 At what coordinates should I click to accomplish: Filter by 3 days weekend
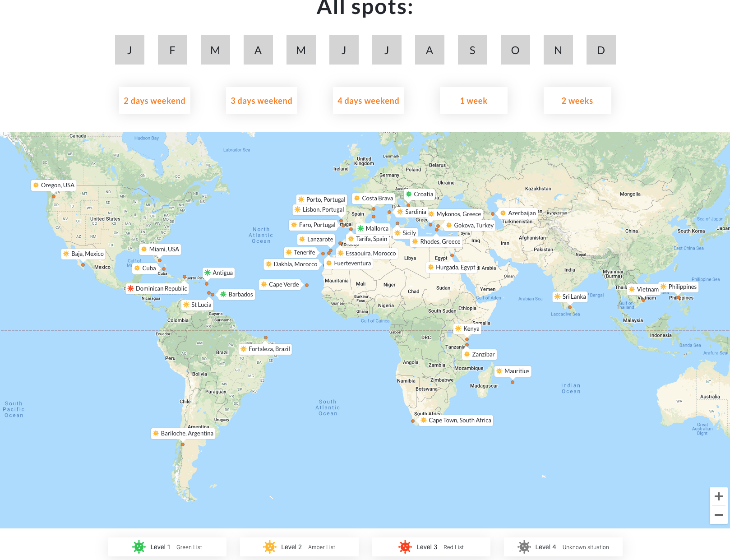(262, 101)
